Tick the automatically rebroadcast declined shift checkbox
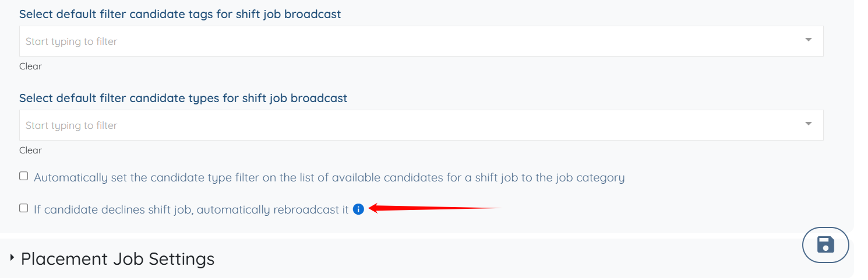868x280 pixels. [x=24, y=208]
